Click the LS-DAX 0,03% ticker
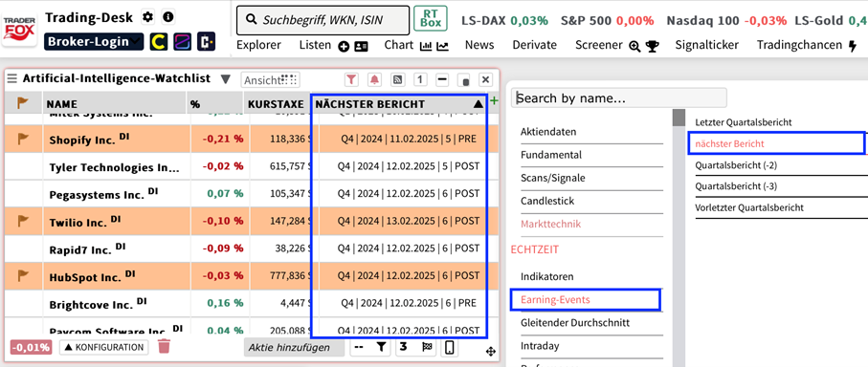Image resolution: width=868 pixels, height=367 pixels. click(505, 21)
